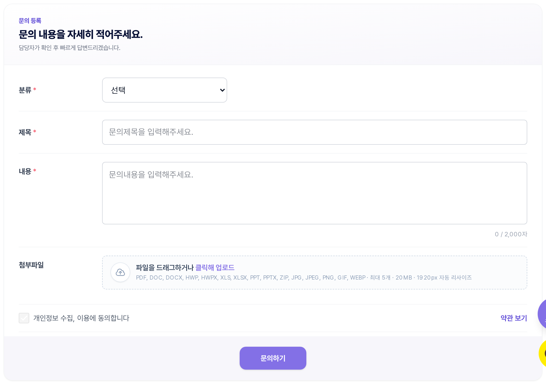Screen dimensions: 546x392
Task: Click the 개인정보 수집, 이용에 동의합니다 label
Action: (x=81, y=318)
